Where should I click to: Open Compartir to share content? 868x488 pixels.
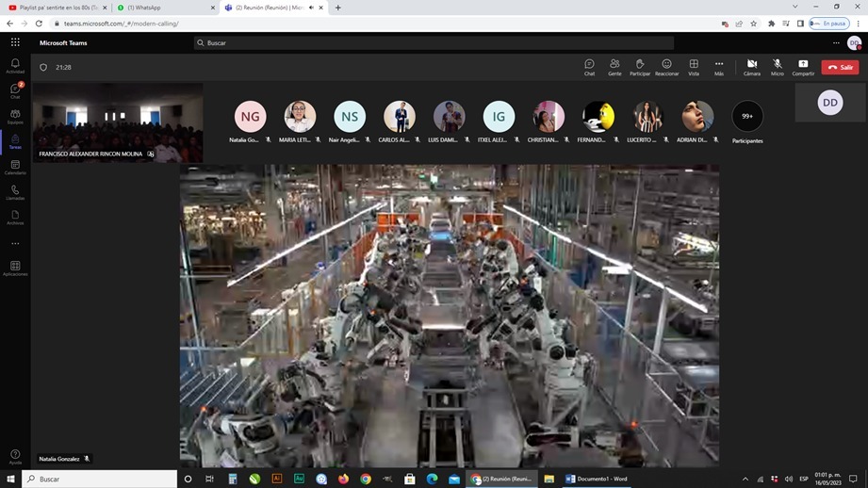(803, 67)
